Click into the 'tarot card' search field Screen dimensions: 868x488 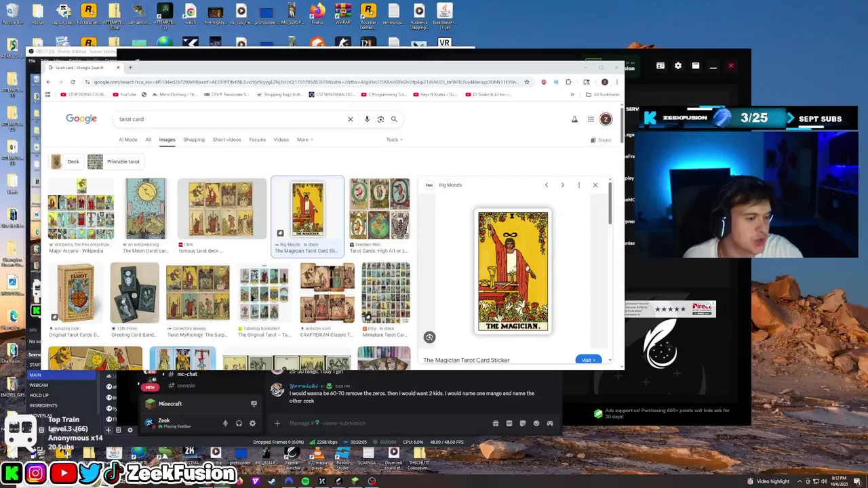pos(231,119)
